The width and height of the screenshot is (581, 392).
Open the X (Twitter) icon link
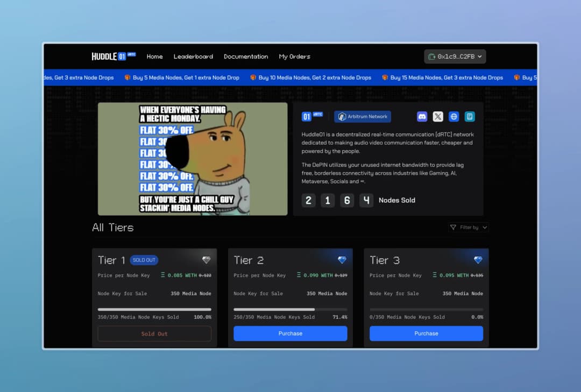(437, 117)
